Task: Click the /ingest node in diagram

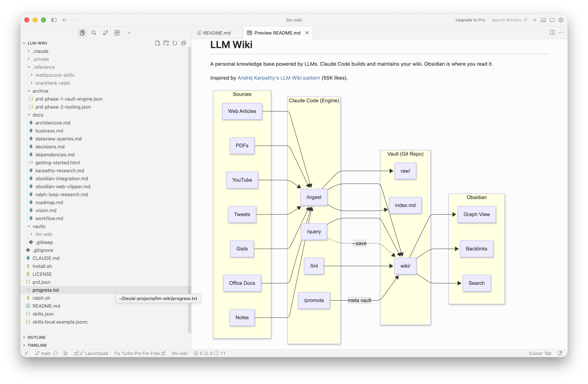Action: tap(314, 197)
